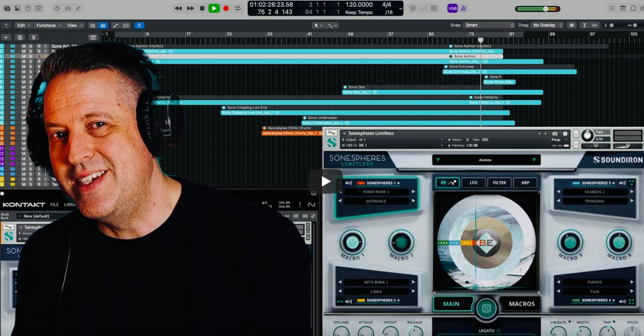Open the Inspector icon in the control bar
This screenshot has height=336, width=644.
(17, 8)
